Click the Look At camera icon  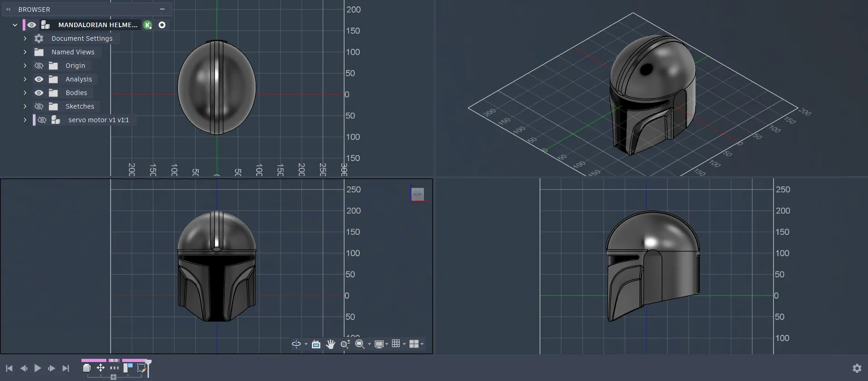coord(316,344)
